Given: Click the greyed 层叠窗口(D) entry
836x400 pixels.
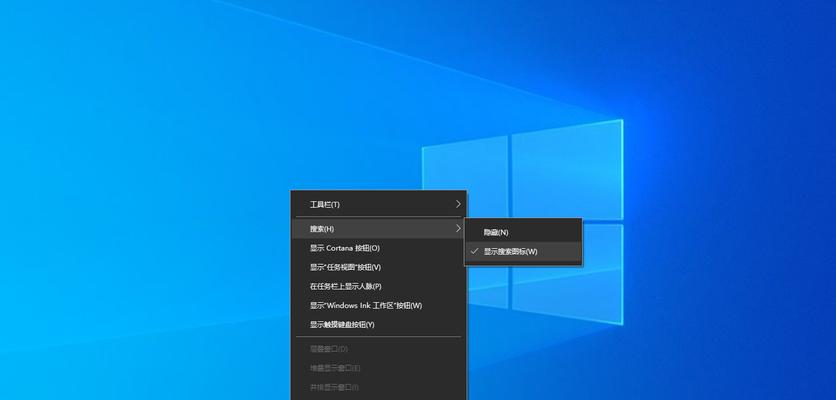Looking at the screenshot, I should point(379,349).
